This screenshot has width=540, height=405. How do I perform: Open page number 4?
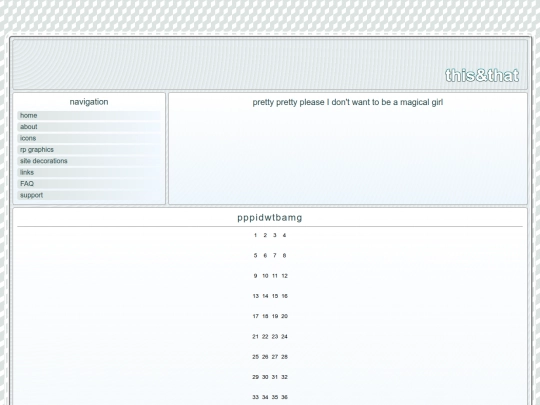click(284, 235)
